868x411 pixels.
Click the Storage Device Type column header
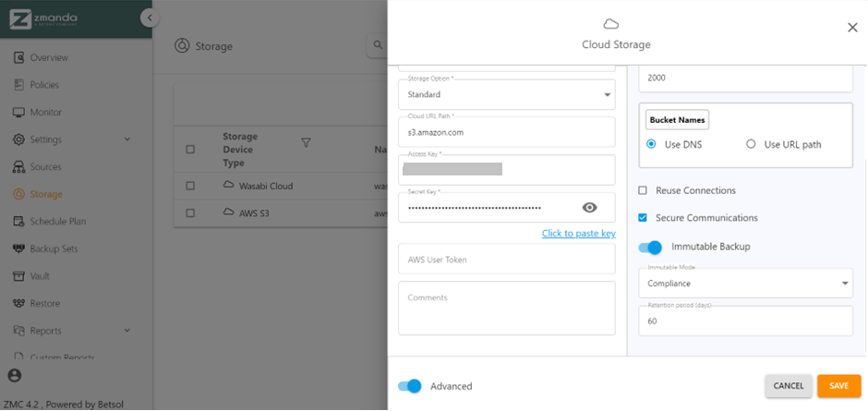click(x=240, y=150)
